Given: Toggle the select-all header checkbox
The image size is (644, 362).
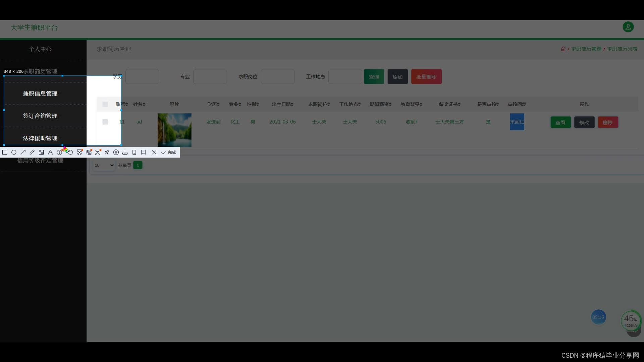Looking at the screenshot, I should [105, 104].
